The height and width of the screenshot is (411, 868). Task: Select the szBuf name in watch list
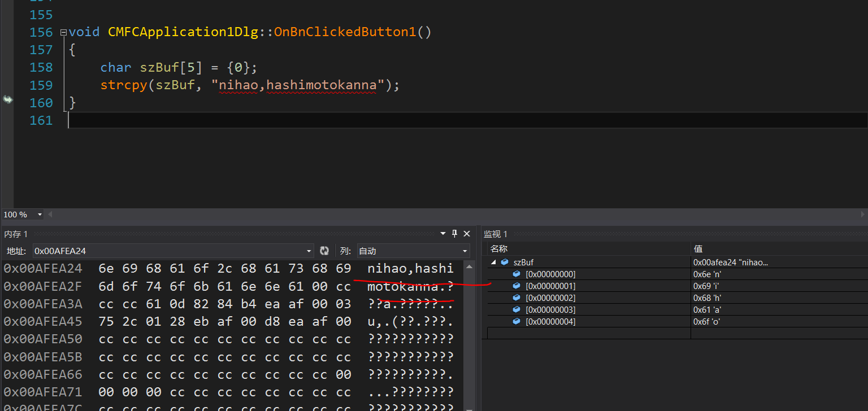(523, 262)
